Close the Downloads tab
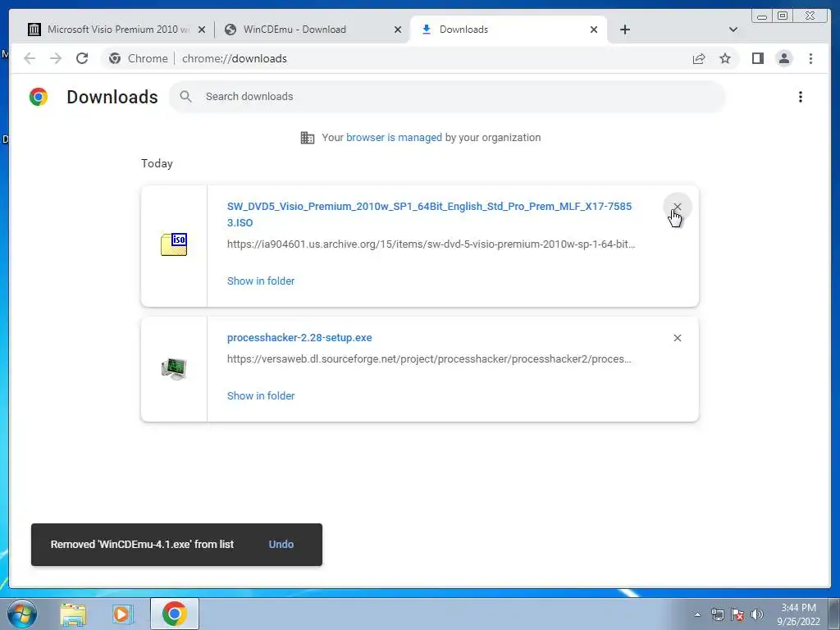The height and width of the screenshot is (630, 840). click(x=594, y=30)
